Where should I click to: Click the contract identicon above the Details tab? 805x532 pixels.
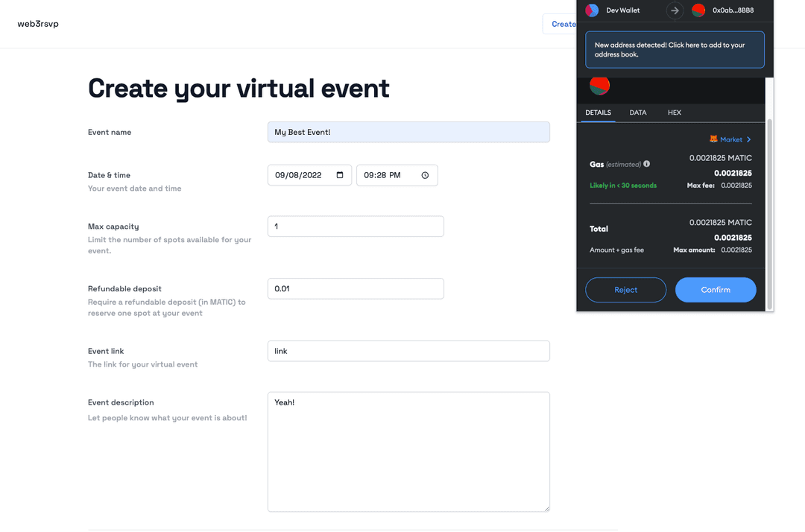coord(599,86)
